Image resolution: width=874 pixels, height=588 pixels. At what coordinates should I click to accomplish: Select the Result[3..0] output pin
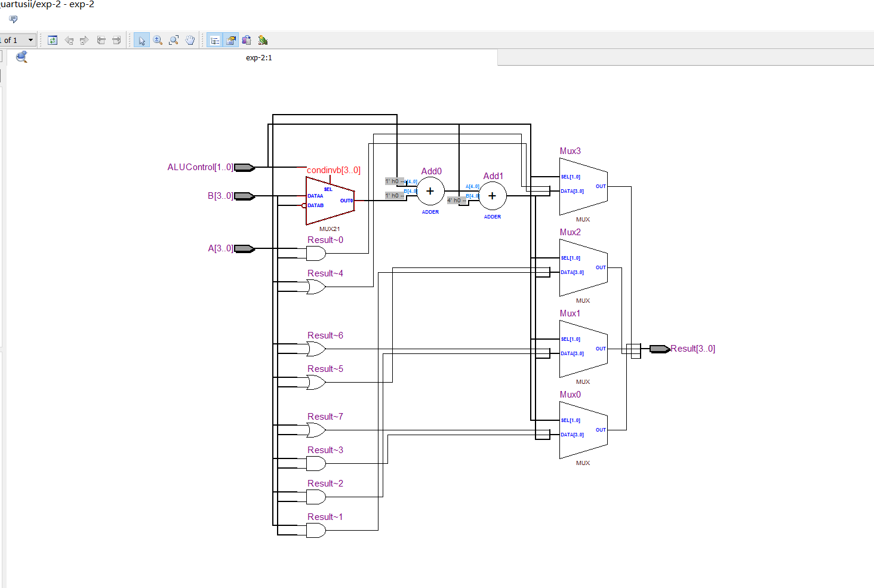[x=660, y=349]
